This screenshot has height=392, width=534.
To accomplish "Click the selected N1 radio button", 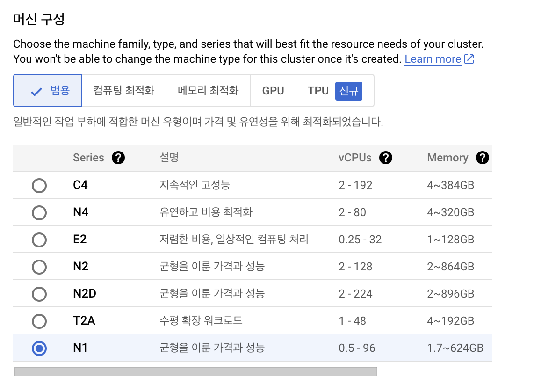I will tap(39, 348).
